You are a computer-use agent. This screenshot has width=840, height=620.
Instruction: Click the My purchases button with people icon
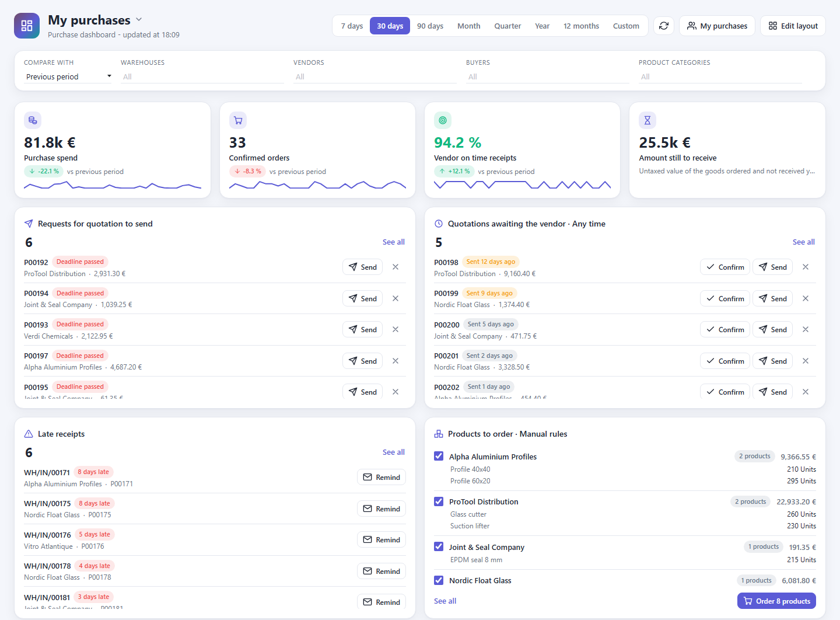click(x=717, y=26)
